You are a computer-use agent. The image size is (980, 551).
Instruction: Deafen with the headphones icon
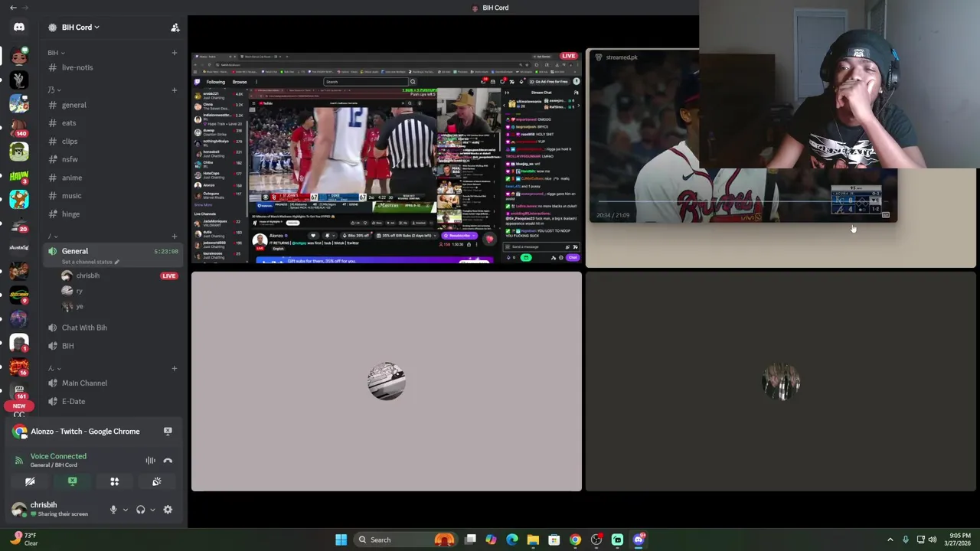[x=140, y=510]
